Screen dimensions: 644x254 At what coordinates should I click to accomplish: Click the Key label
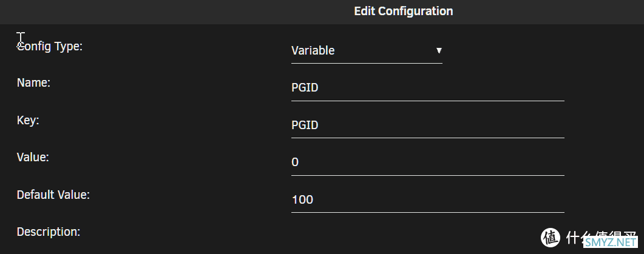coord(28,121)
